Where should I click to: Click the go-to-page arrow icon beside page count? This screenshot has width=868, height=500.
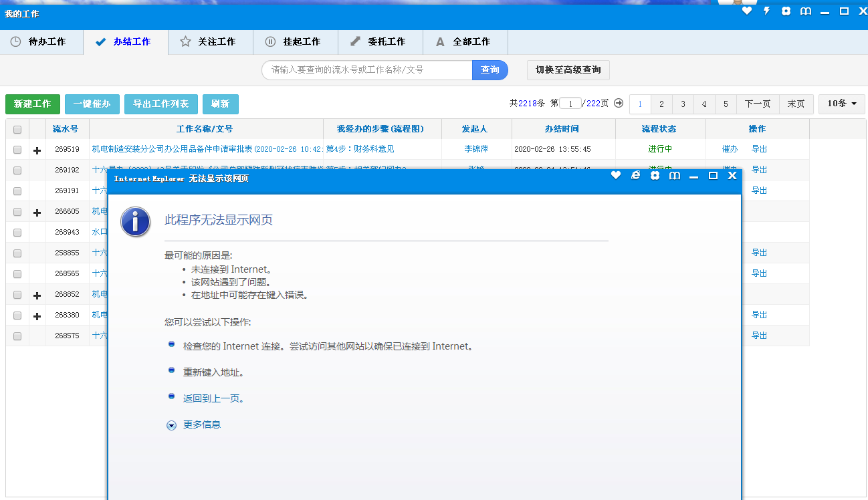coord(619,103)
